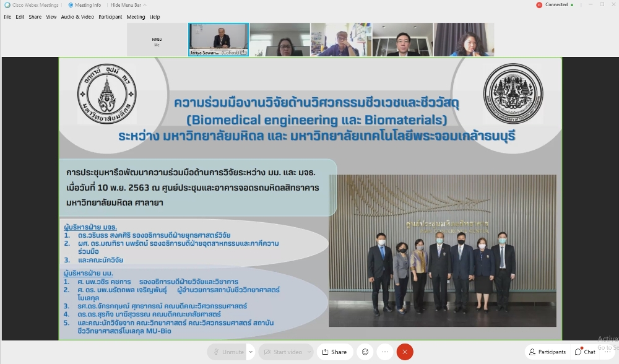Screen dimensions: 619x364
Task: Open the more options ellipsis in center toolbar
Action: click(384, 352)
